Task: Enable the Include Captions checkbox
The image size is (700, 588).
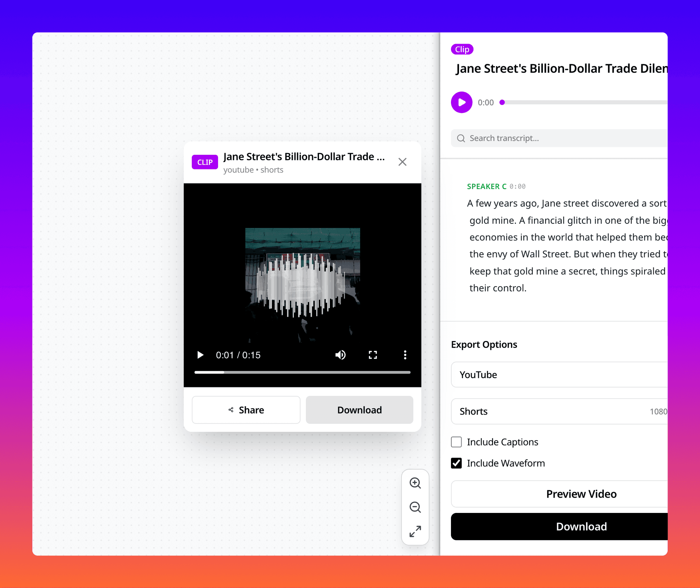Action: (456, 442)
